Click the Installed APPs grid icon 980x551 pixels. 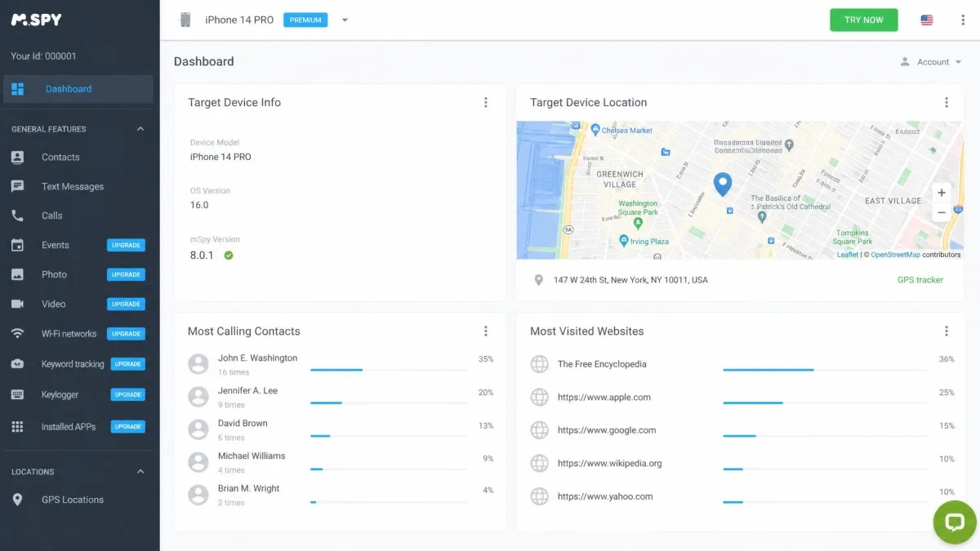17,426
